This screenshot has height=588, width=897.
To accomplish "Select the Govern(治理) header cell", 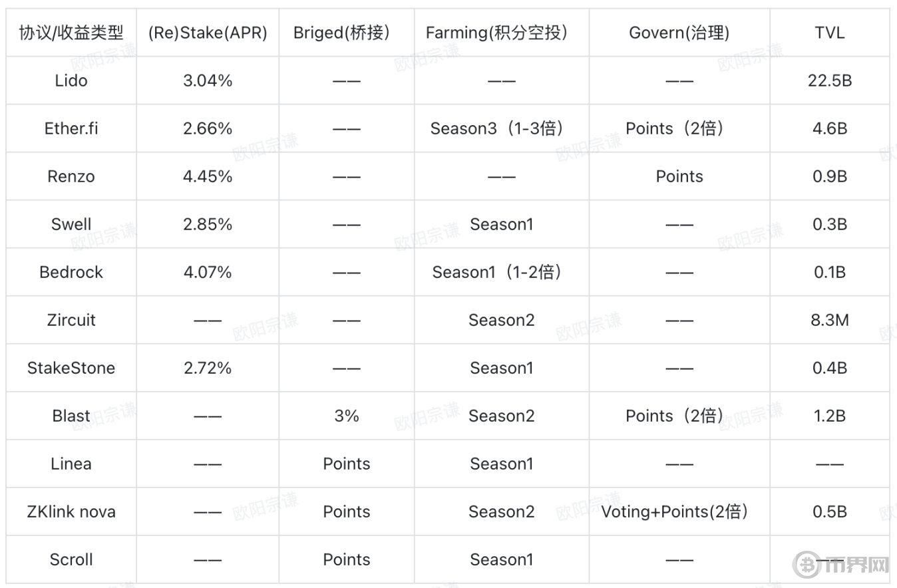I will 679,33.
